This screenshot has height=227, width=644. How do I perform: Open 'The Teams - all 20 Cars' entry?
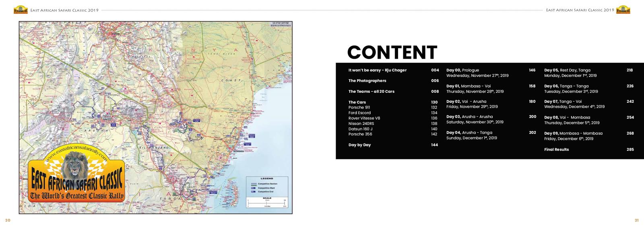[372, 92]
